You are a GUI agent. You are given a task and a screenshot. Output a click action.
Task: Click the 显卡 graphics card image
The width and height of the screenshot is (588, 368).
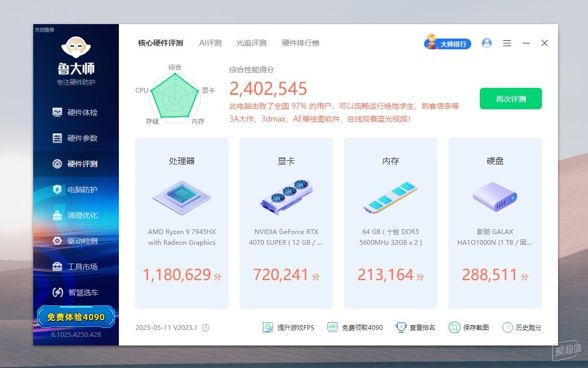coord(286,197)
